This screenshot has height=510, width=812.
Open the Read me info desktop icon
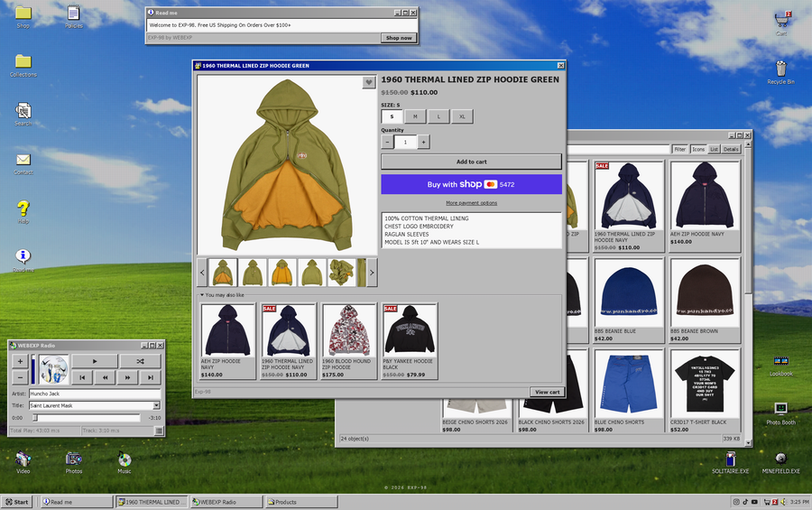point(23,261)
